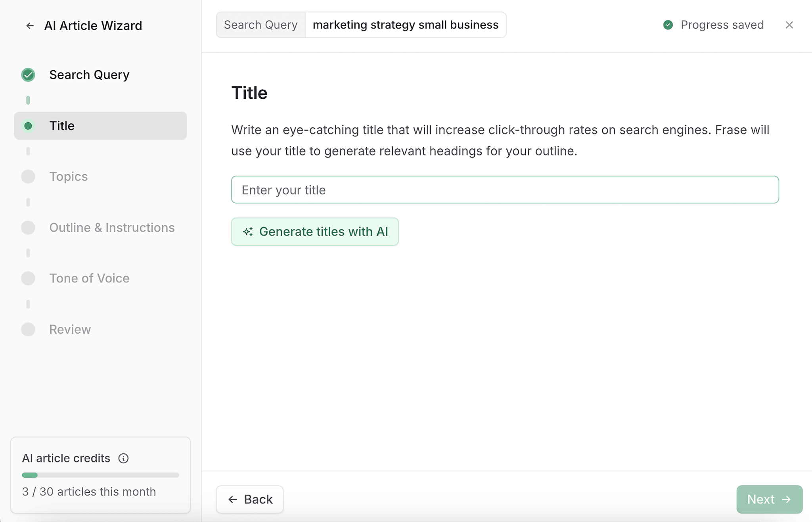The height and width of the screenshot is (522, 812).
Task: Click the Title step indicator dot
Action: (29, 125)
